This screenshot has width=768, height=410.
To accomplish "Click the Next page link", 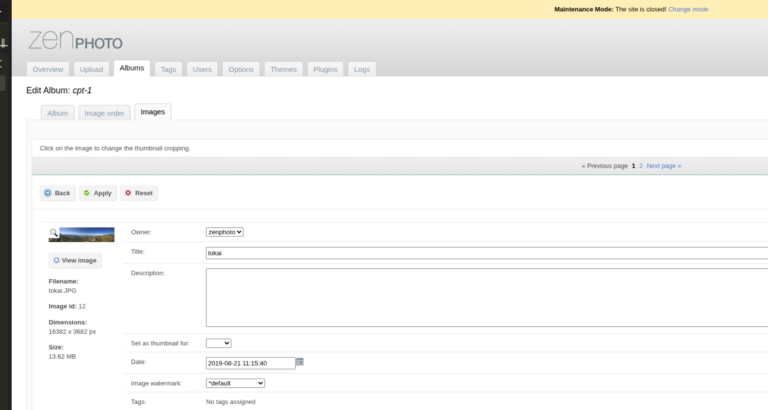I will pyautogui.click(x=664, y=166).
